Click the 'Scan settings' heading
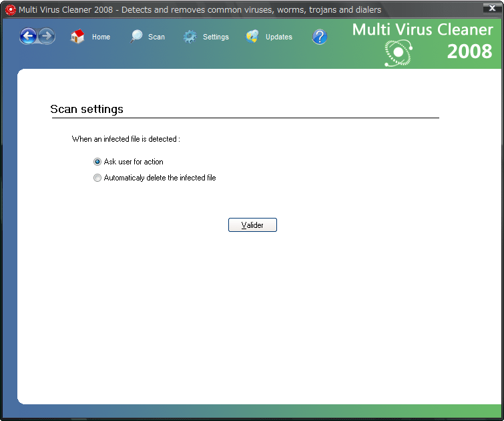The height and width of the screenshot is (421, 504). pyautogui.click(x=87, y=109)
